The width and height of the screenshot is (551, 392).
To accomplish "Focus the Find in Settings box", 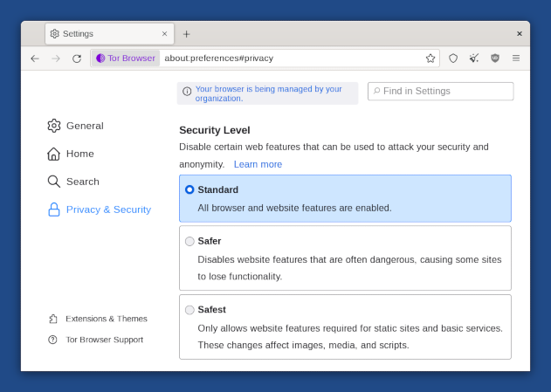I will point(441,92).
